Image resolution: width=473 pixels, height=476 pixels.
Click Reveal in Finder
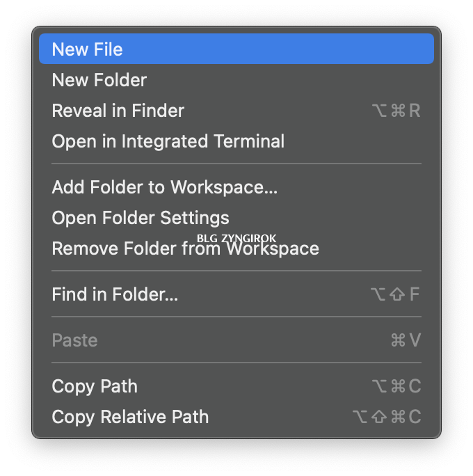tap(236, 111)
